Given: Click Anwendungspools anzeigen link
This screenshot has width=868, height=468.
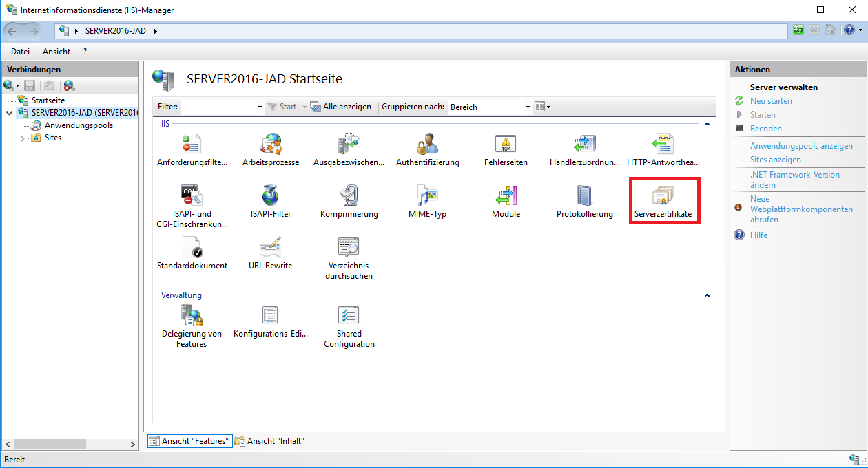Looking at the screenshot, I should click(x=801, y=146).
